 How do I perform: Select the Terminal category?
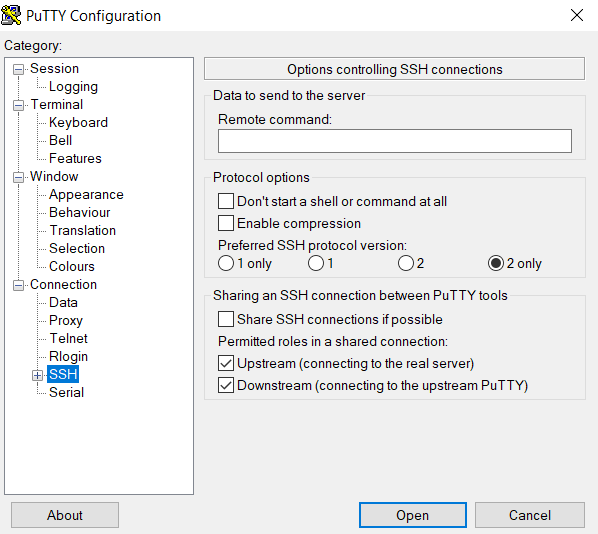point(57,105)
